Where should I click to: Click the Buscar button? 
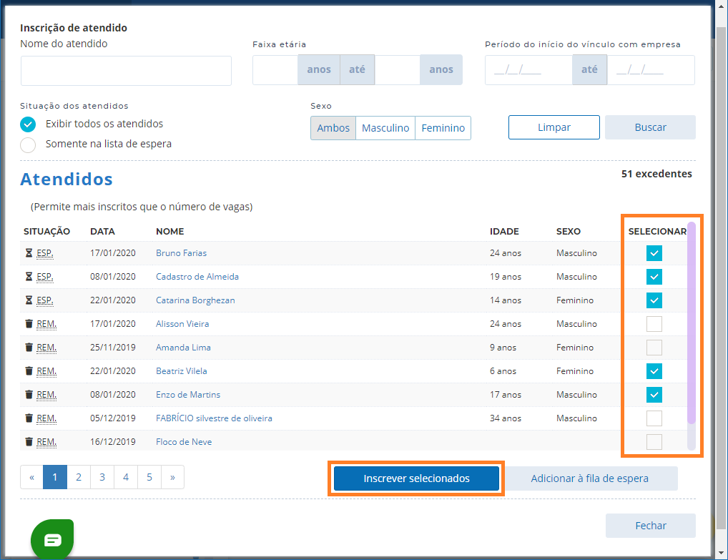(650, 127)
